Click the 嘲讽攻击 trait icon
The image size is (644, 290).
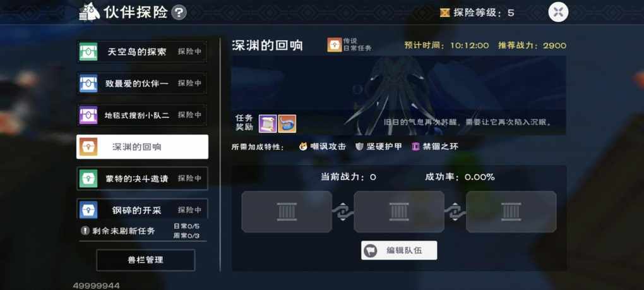click(x=303, y=146)
